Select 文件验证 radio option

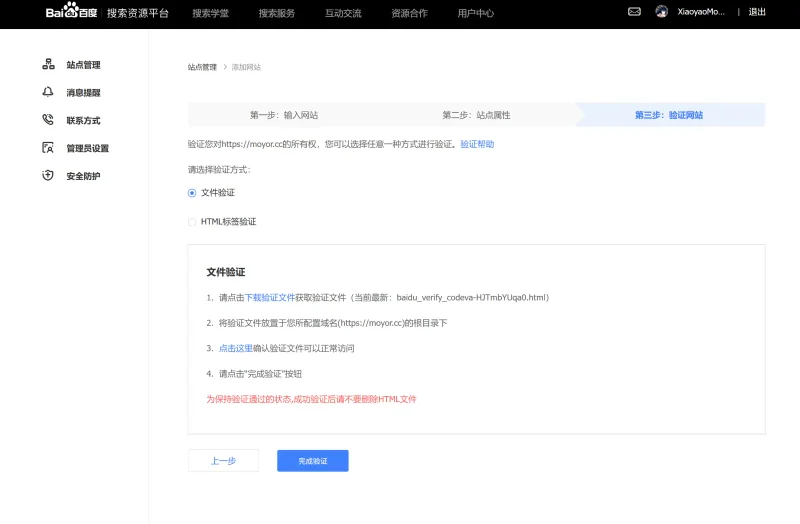click(x=192, y=193)
